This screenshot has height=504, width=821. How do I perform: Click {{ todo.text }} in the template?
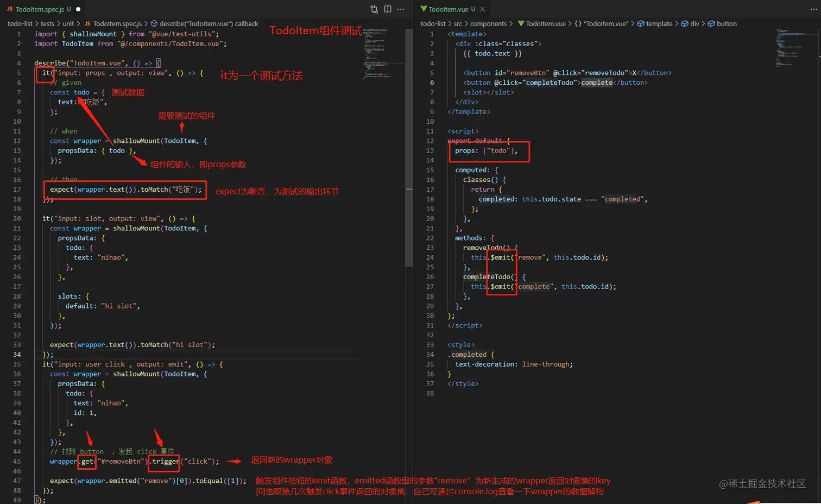pos(492,54)
